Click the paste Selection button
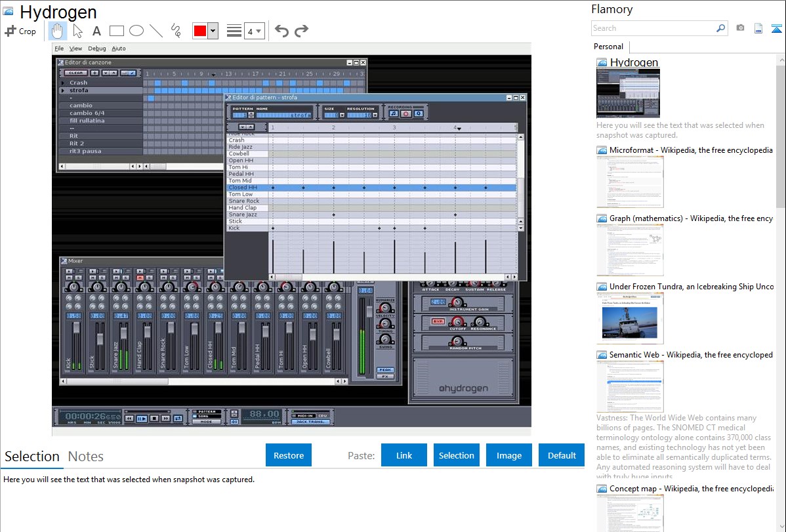 tap(456, 455)
